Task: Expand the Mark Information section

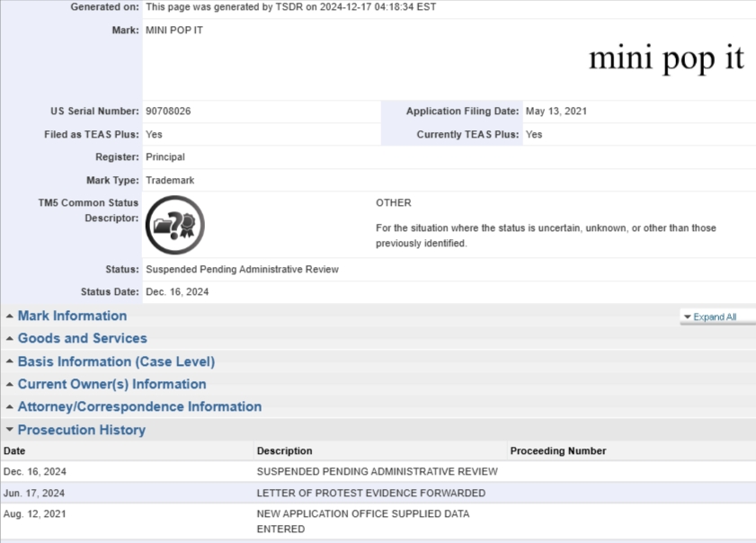Action: 72,316
